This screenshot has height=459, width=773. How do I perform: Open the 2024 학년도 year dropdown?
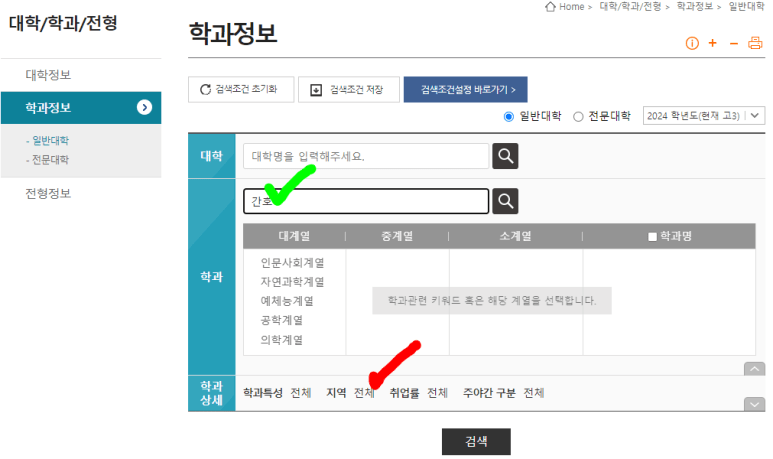[x=703, y=116]
